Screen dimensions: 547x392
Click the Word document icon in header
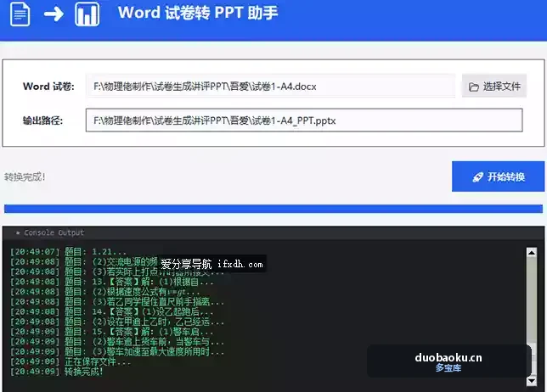pyautogui.click(x=20, y=14)
